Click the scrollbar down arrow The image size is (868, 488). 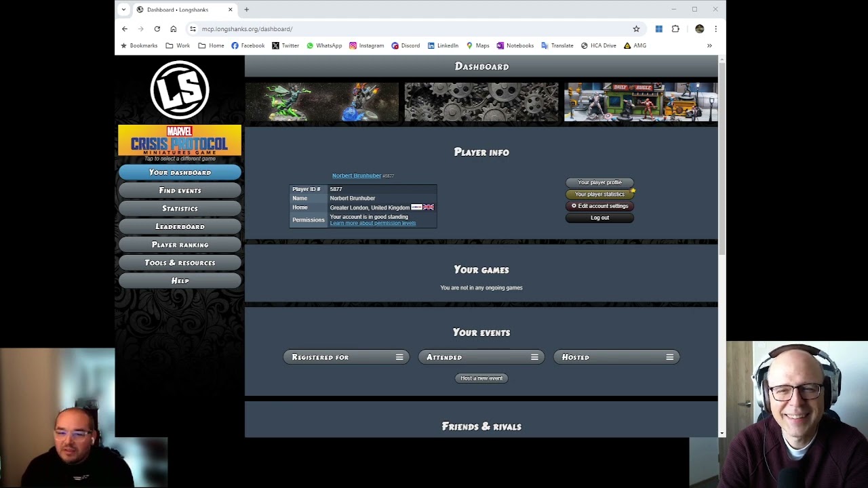(x=722, y=433)
